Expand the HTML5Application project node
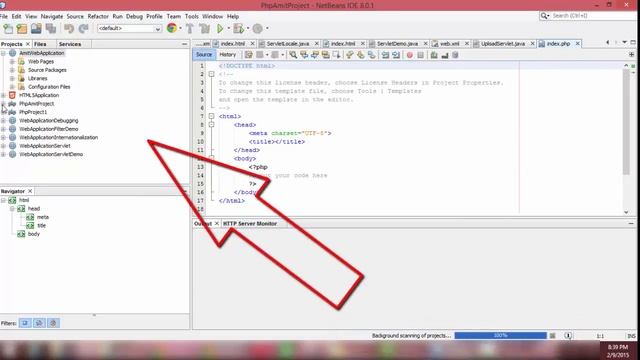The height and width of the screenshot is (360, 640). point(3,95)
